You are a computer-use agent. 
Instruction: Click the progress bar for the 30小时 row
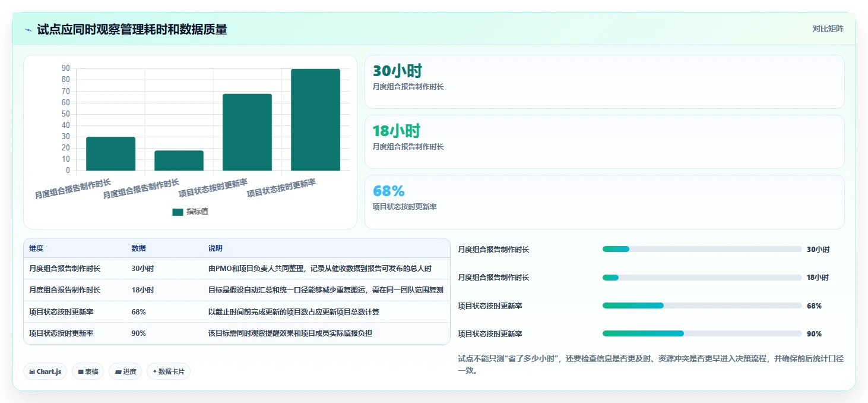pyautogui.click(x=702, y=249)
